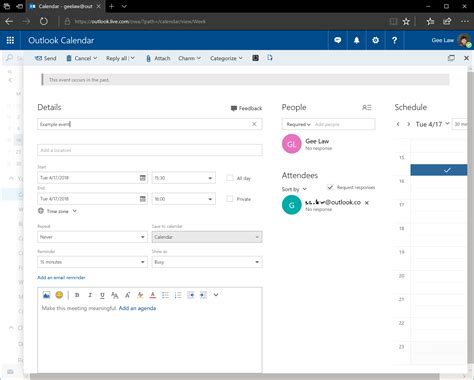Go to next day in Schedule

point(409,124)
